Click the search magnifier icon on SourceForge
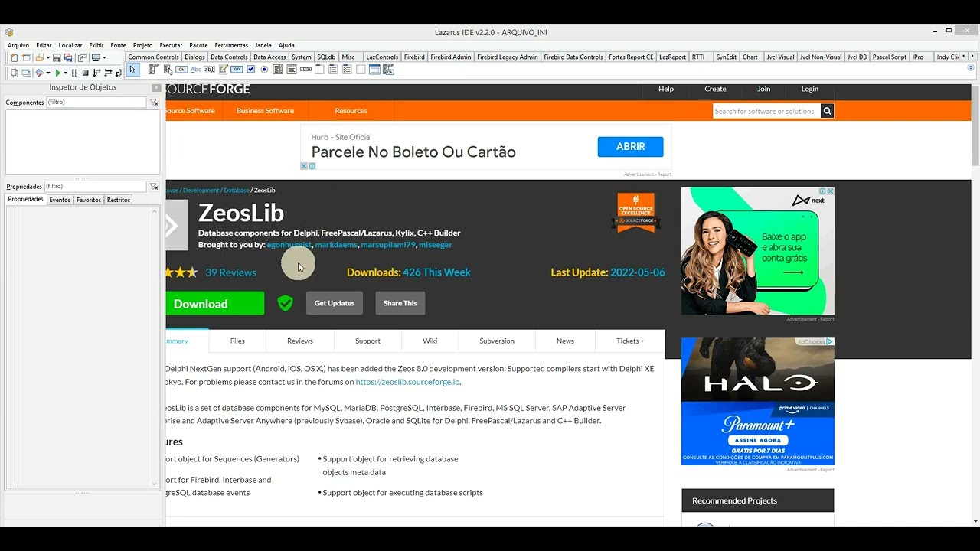Image resolution: width=980 pixels, height=551 pixels. point(827,111)
